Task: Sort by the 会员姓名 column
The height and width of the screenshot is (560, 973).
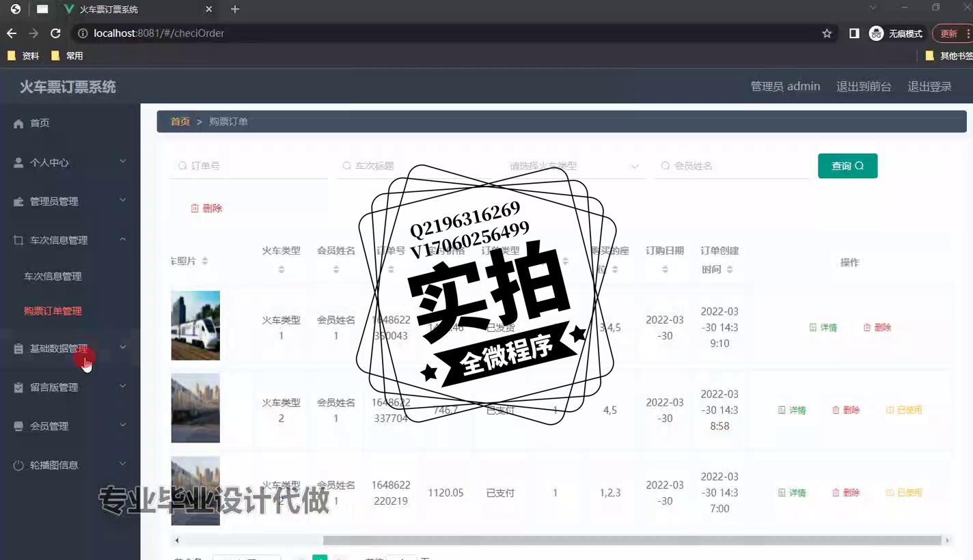Action: tap(335, 270)
